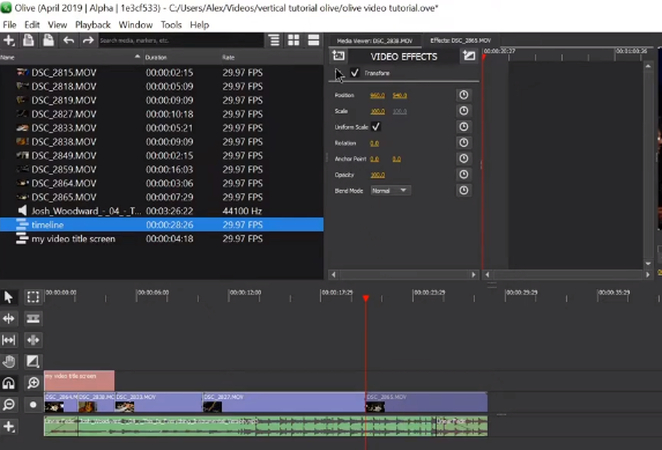Click the Redo arrow icon
The width and height of the screenshot is (662, 450).
pos(88,41)
